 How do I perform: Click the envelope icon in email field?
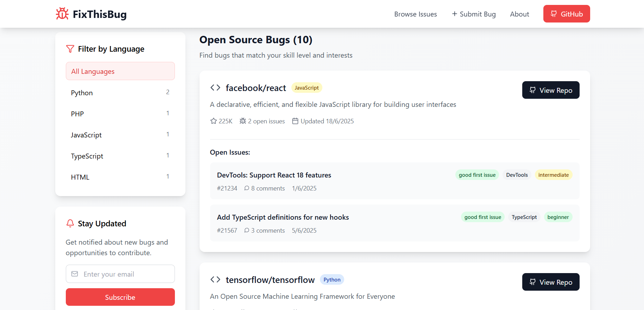click(75, 274)
